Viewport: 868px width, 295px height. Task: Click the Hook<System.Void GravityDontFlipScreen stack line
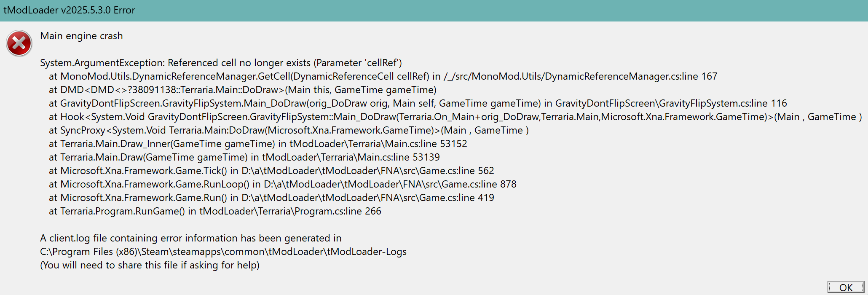[455, 117]
